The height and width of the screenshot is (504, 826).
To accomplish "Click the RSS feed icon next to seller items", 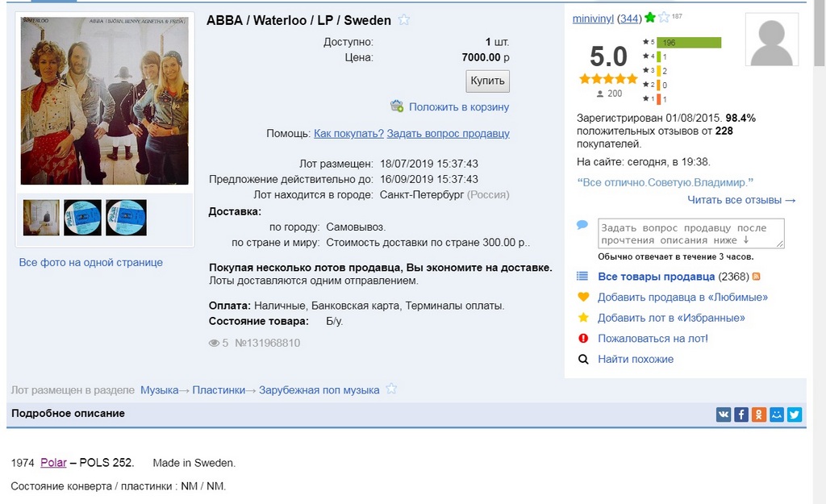I will [756, 277].
